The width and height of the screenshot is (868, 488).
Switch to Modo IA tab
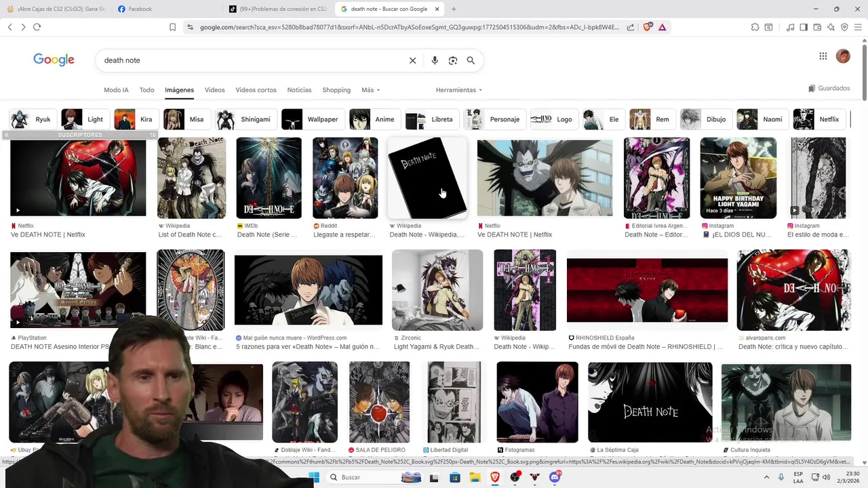pos(116,89)
